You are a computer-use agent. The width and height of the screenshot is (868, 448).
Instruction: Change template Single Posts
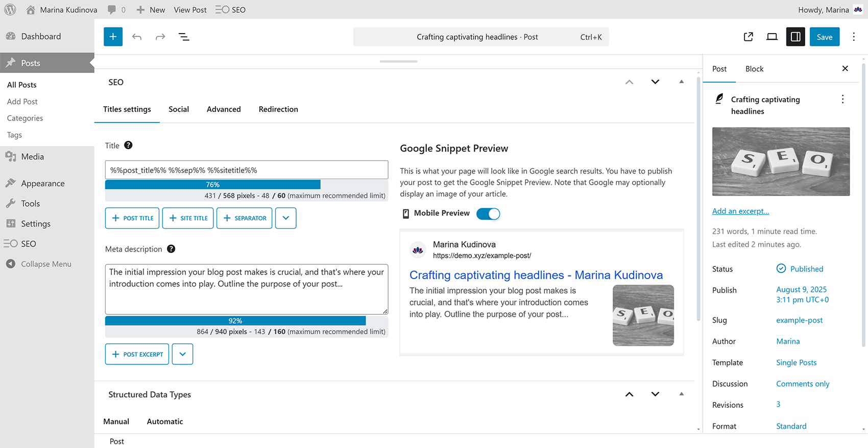(x=797, y=363)
